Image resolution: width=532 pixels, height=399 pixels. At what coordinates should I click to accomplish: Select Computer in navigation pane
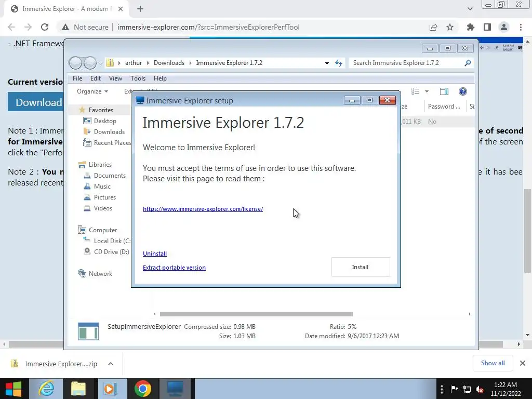(97, 230)
